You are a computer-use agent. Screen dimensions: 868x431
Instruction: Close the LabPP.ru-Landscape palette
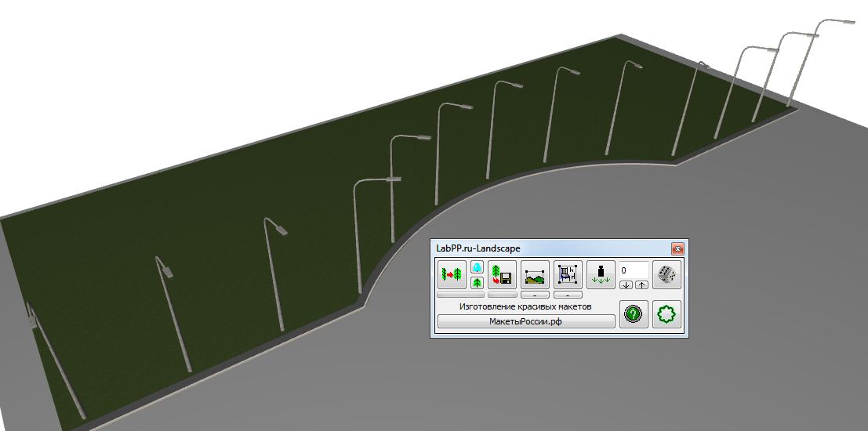pos(677,248)
